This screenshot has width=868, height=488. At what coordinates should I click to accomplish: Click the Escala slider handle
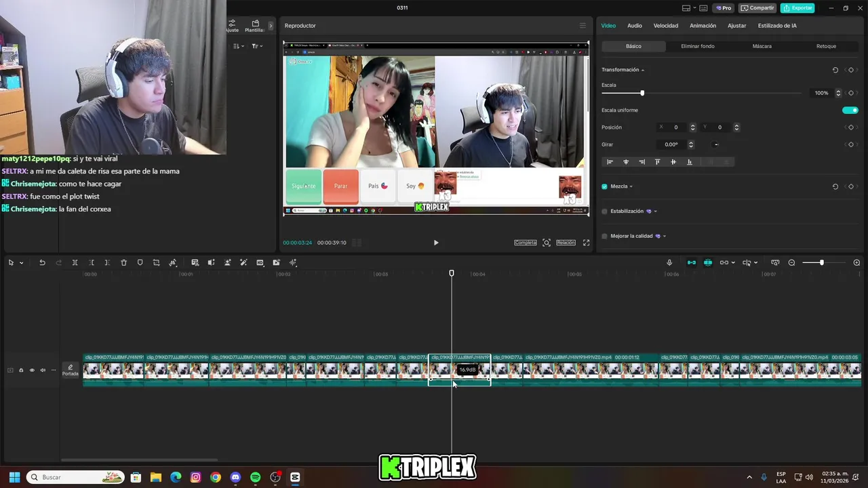[x=642, y=93]
